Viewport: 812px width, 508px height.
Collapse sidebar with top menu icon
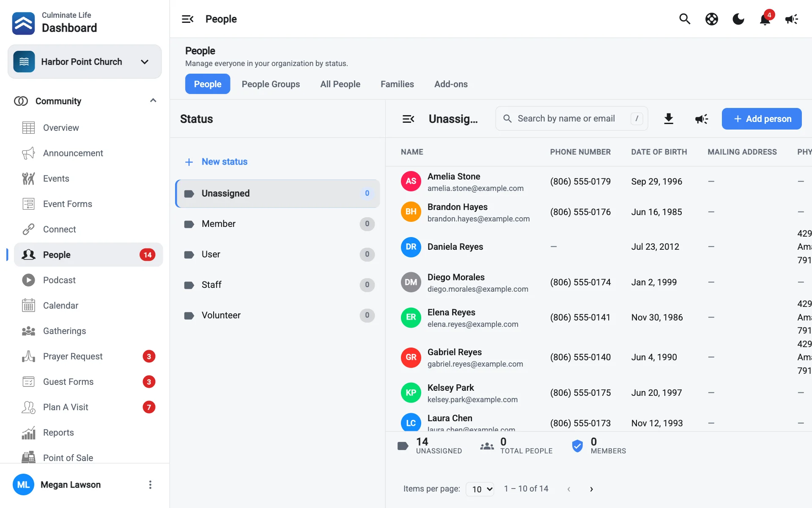point(187,19)
